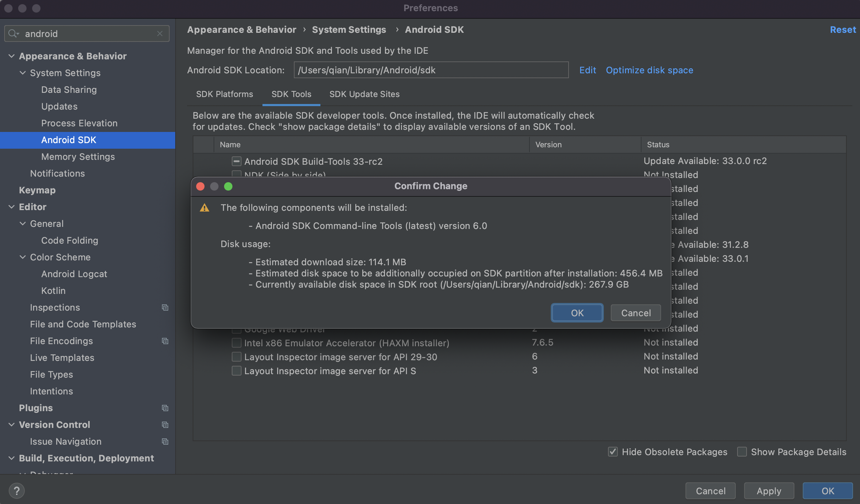Clear the 'android' search text

160,34
